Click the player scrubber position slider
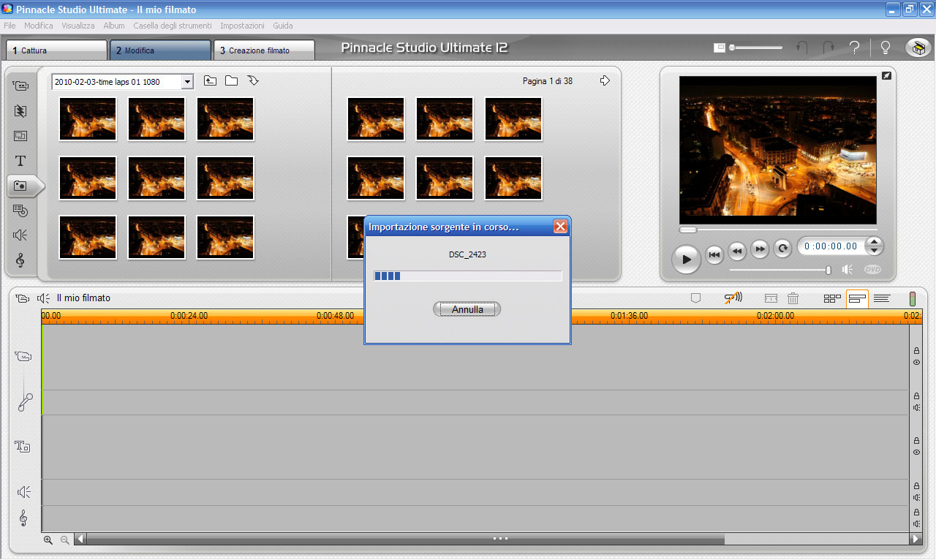The width and height of the screenshot is (936, 560). [x=688, y=230]
